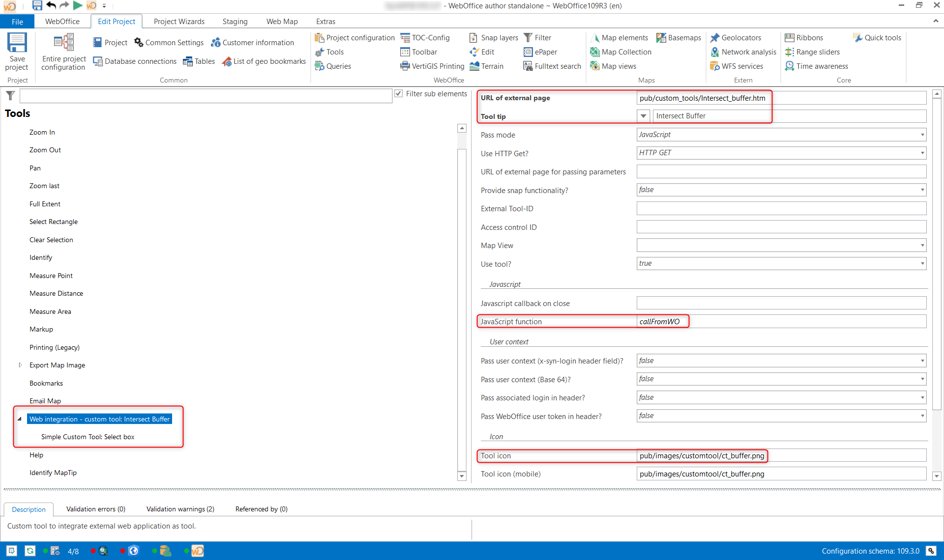
Task: Open the Validation warnings tab
Action: tap(180, 509)
